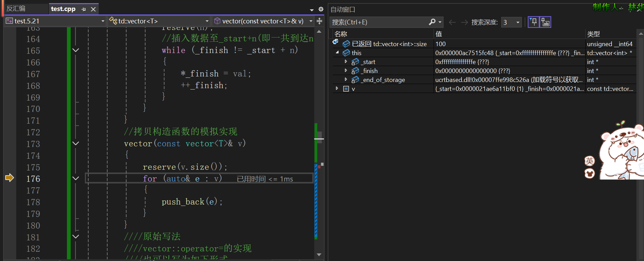Click the 名称 column header
Screen dimensions: 644x261
click(x=341, y=34)
